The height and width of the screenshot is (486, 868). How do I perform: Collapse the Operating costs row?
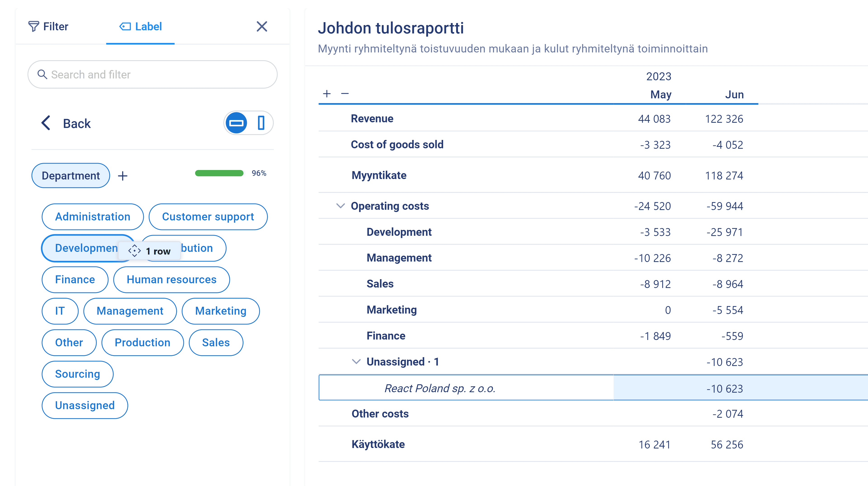(x=341, y=206)
